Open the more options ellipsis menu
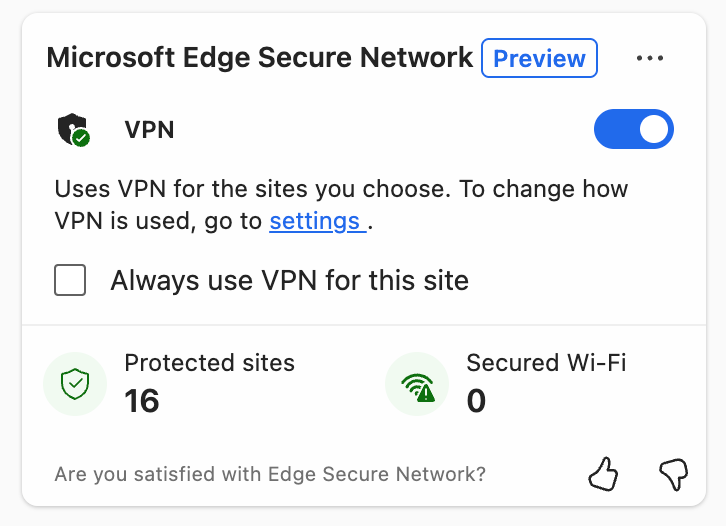This screenshot has width=726, height=526. pyautogui.click(x=650, y=58)
